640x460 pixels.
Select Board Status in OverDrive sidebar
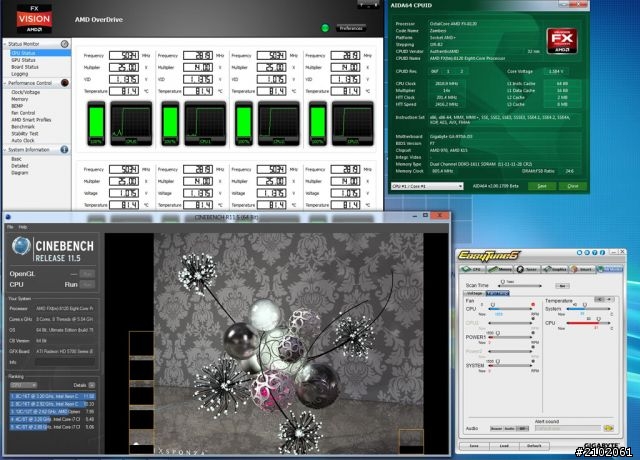click(x=25, y=67)
